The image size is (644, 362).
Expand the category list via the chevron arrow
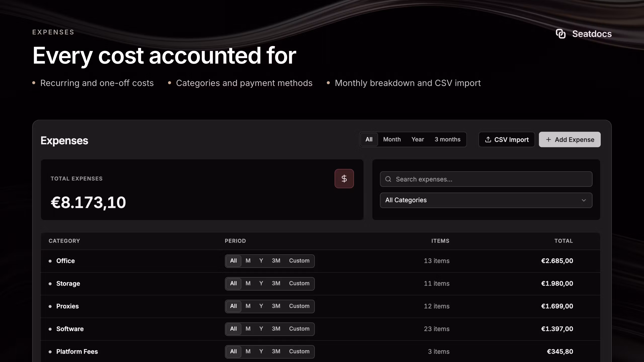coord(584,200)
